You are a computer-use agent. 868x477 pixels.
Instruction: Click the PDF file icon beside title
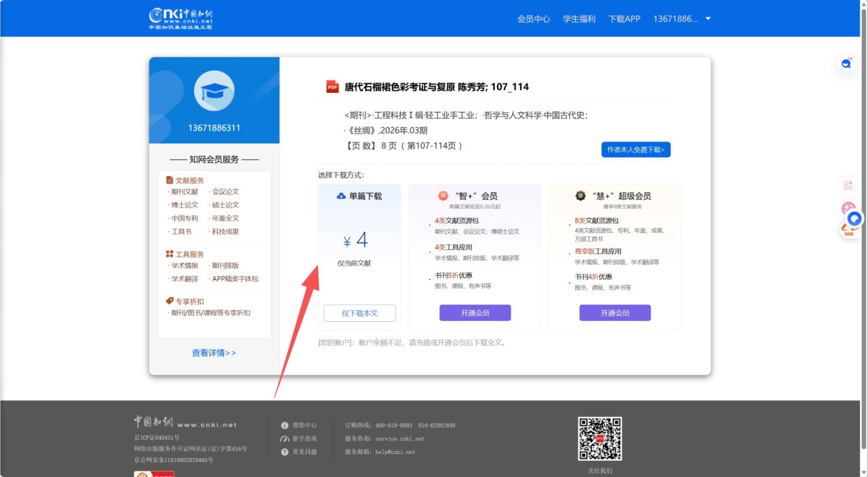click(332, 87)
